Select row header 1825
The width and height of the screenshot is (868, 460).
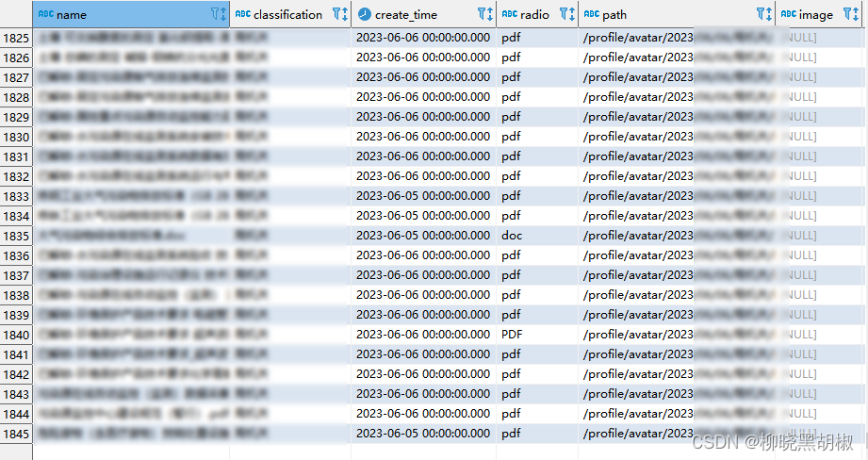click(16, 38)
